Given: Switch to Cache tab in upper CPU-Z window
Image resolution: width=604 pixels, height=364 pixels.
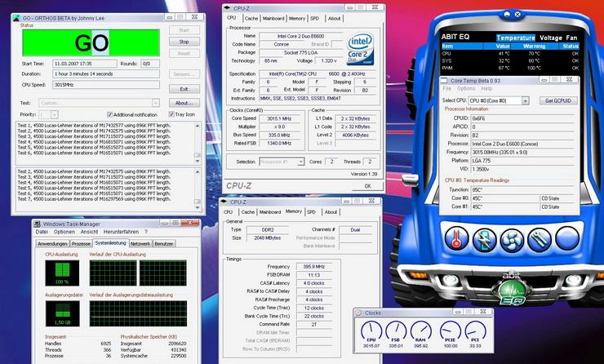Looking at the screenshot, I should pos(251,18).
